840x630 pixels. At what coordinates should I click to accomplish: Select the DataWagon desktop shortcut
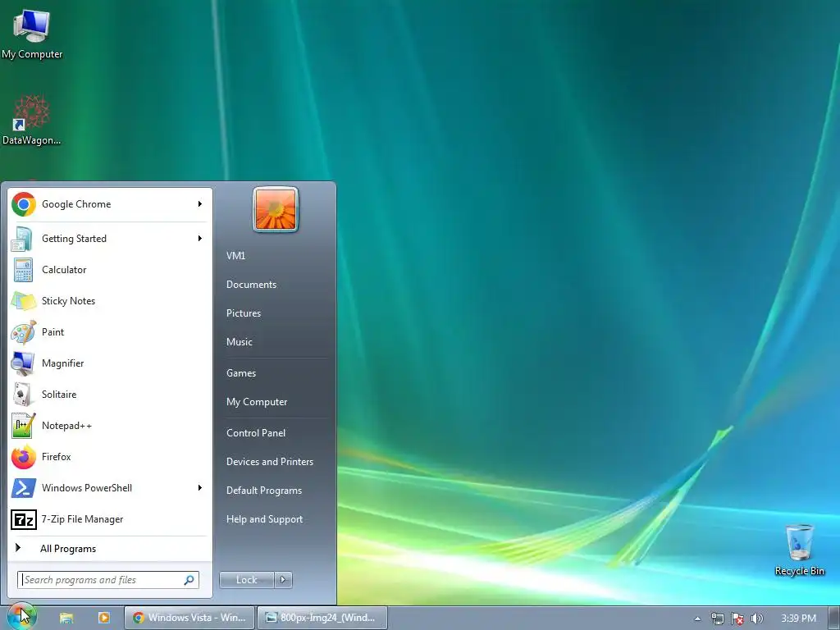32,120
